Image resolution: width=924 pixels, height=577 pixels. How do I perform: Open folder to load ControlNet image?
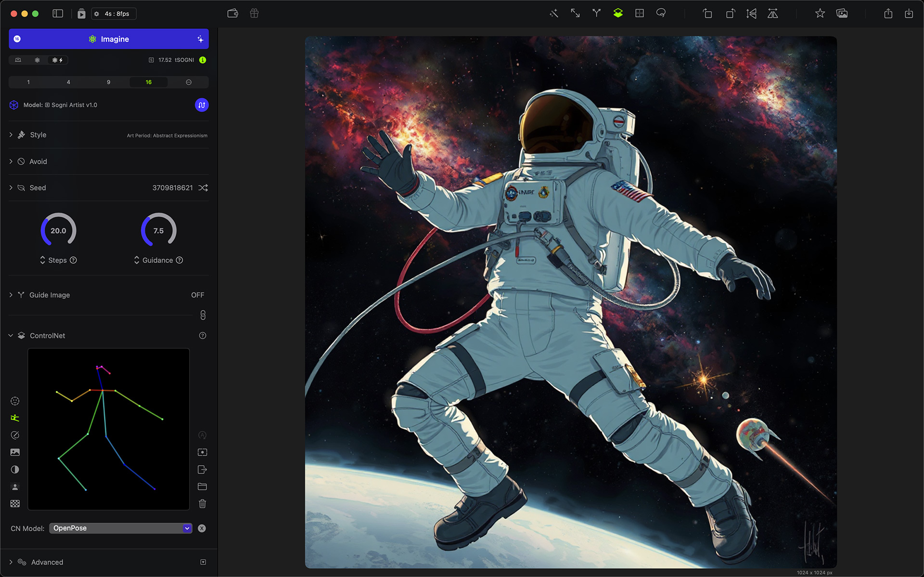pyautogui.click(x=202, y=486)
